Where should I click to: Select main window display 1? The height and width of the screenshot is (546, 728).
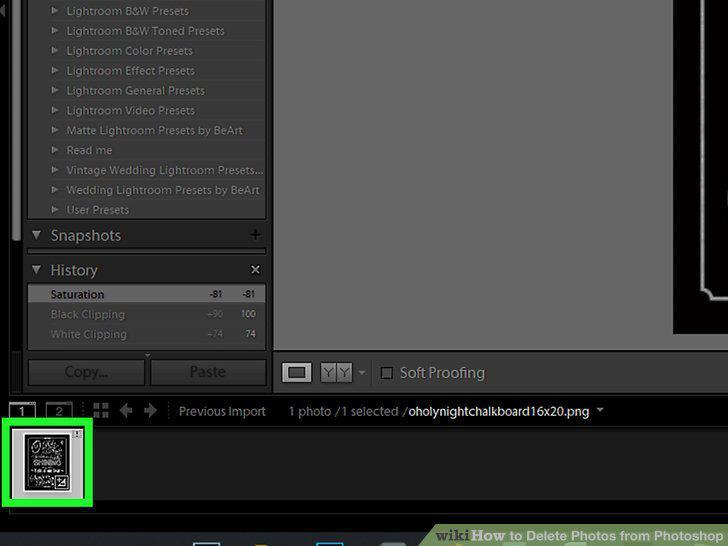coord(22,410)
